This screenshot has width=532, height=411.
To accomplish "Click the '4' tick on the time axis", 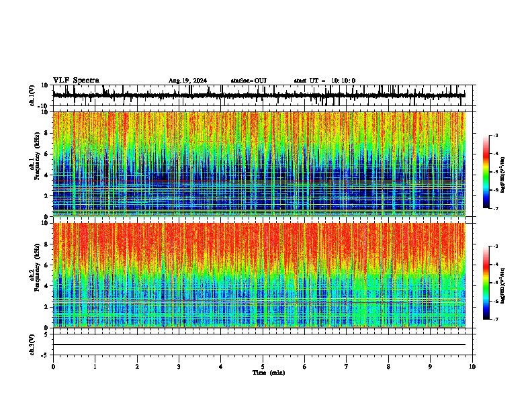I will point(221,367).
